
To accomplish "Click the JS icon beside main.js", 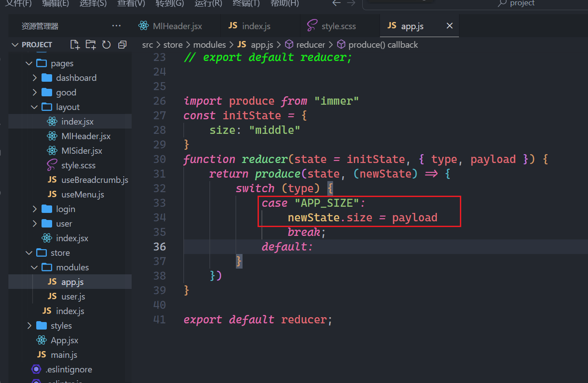I will tap(42, 355).
